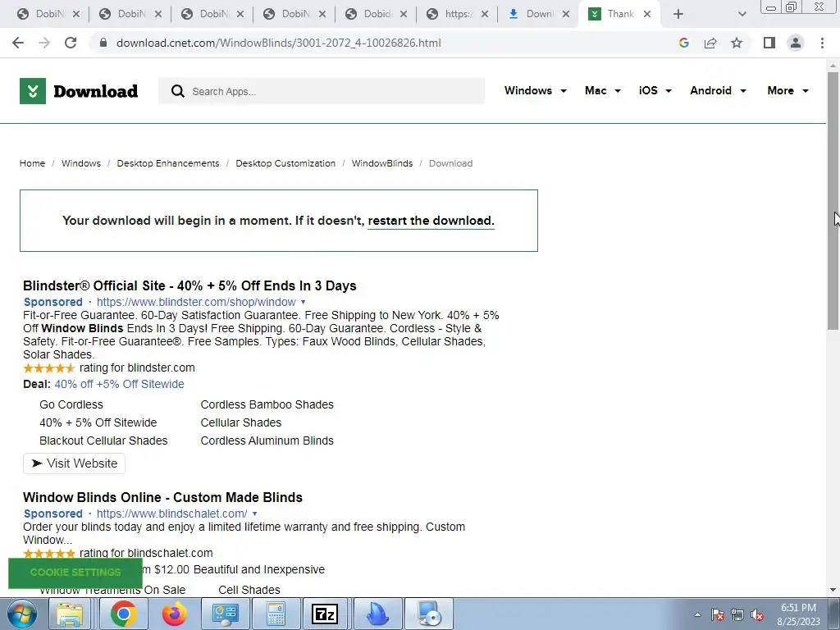Click the Visit Website button

coord(74,463)
